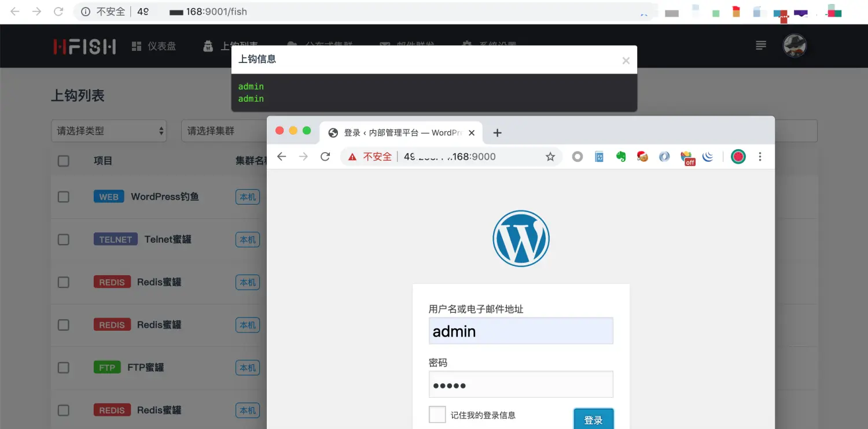Go back in the WordPress login window
Screen dimensions: 868x429
[x=282, y=157]
